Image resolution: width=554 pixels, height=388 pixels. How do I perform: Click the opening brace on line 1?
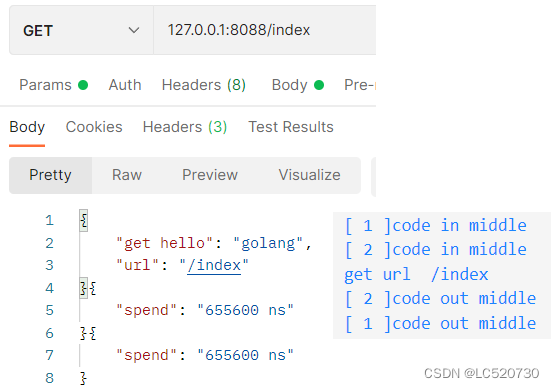coord(84,221)
